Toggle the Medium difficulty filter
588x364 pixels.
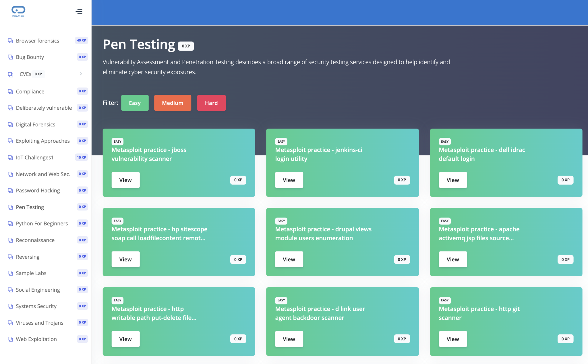(x=173, y=103)
